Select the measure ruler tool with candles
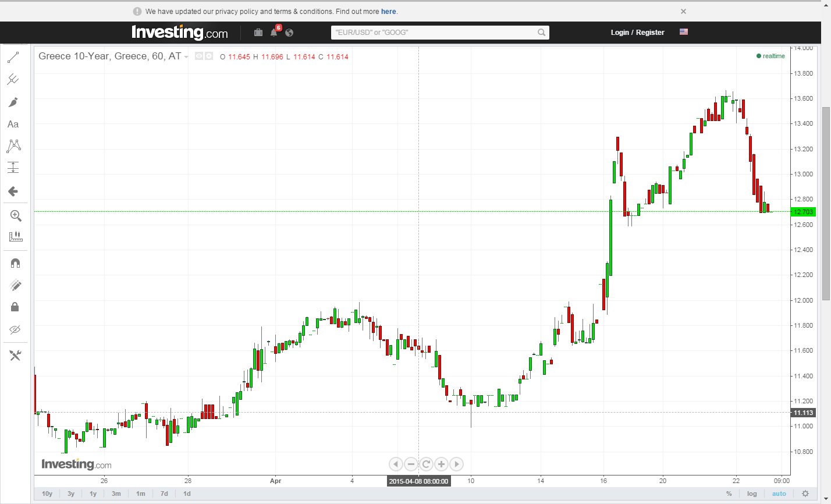 15,236
